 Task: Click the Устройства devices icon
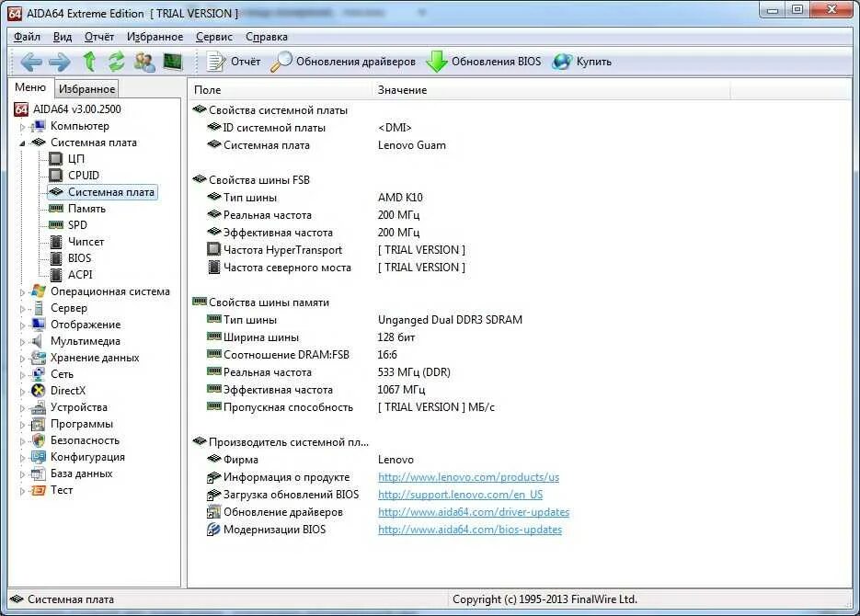39,407
